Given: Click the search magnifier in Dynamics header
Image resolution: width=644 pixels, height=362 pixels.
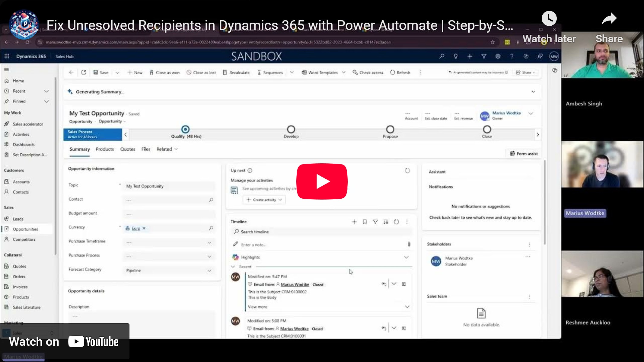Looking at the screenshot, I should pyautogui.click(x=442, y=56).
